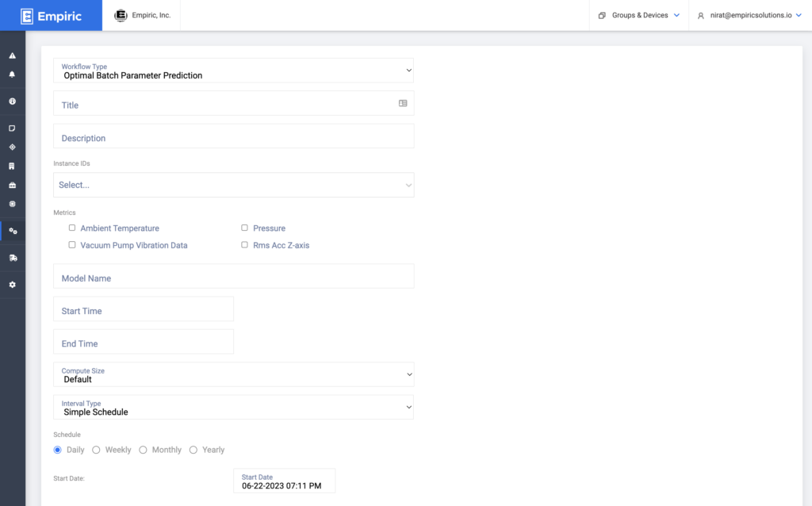Select the Weekly schedule option
The width and height of the screenshot is (812, 506).
(96, 450)
